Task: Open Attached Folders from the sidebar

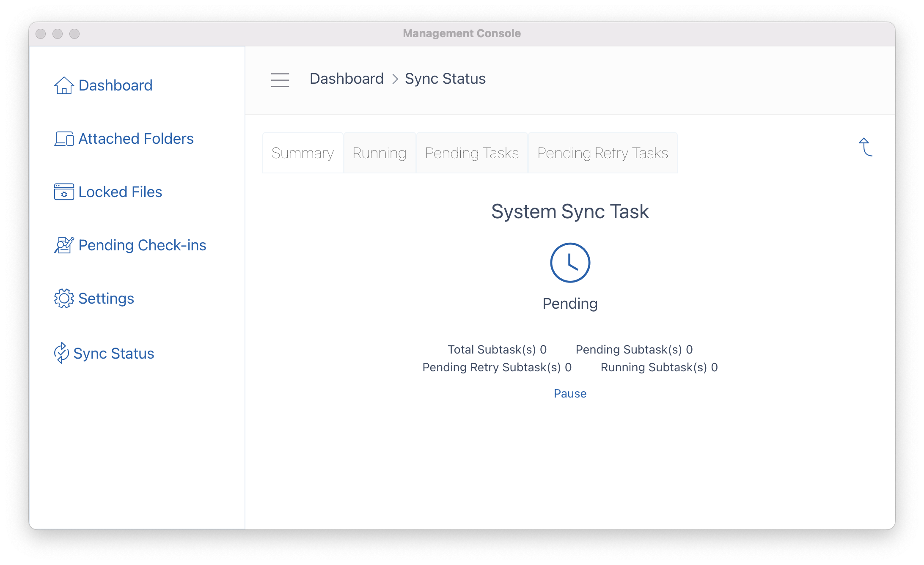Action: (136, 139)
